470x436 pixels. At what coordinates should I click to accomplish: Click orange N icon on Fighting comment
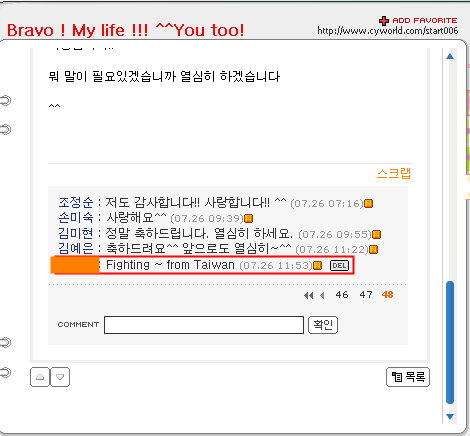318,265
